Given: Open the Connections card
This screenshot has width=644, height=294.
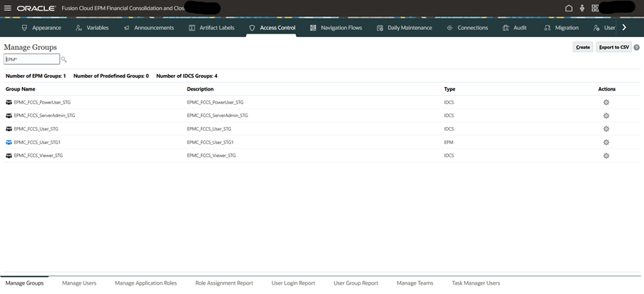Looking at the screenshot, I should (467, 28).
